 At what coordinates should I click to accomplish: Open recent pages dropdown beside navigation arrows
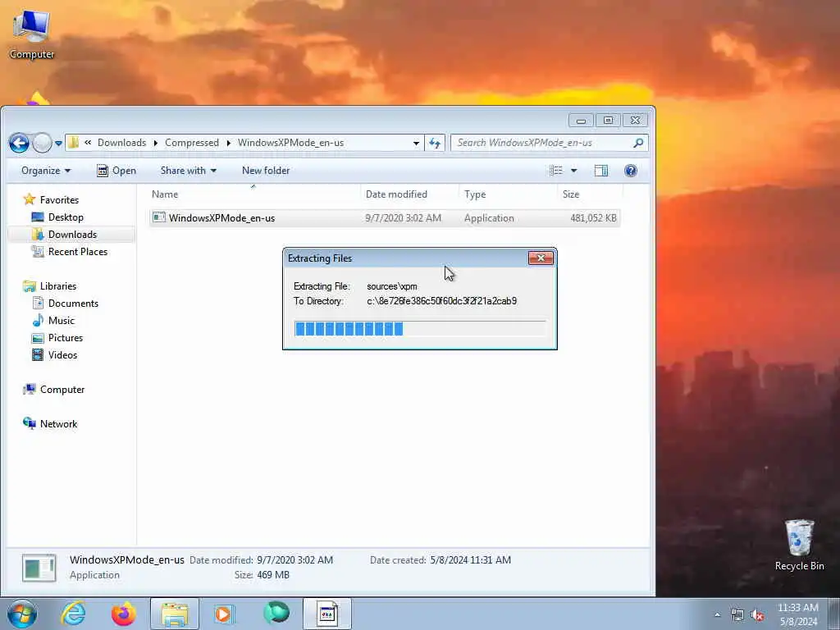click(58, 144)
